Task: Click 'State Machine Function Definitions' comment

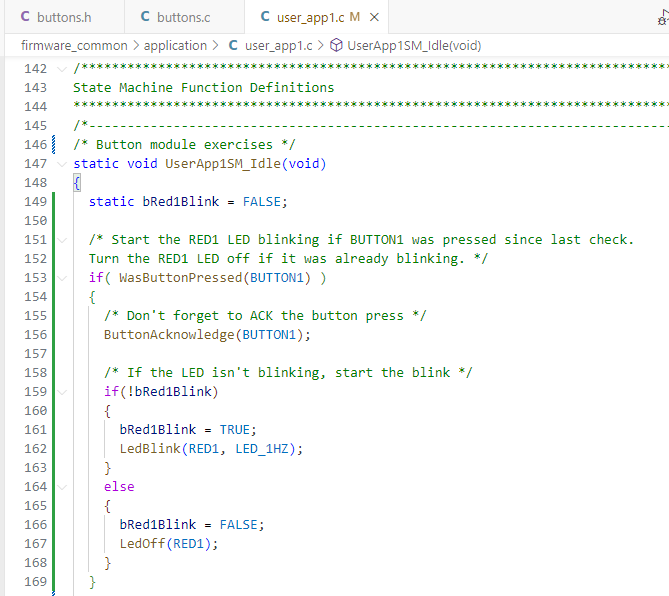Action: click(x=204, y=87)
